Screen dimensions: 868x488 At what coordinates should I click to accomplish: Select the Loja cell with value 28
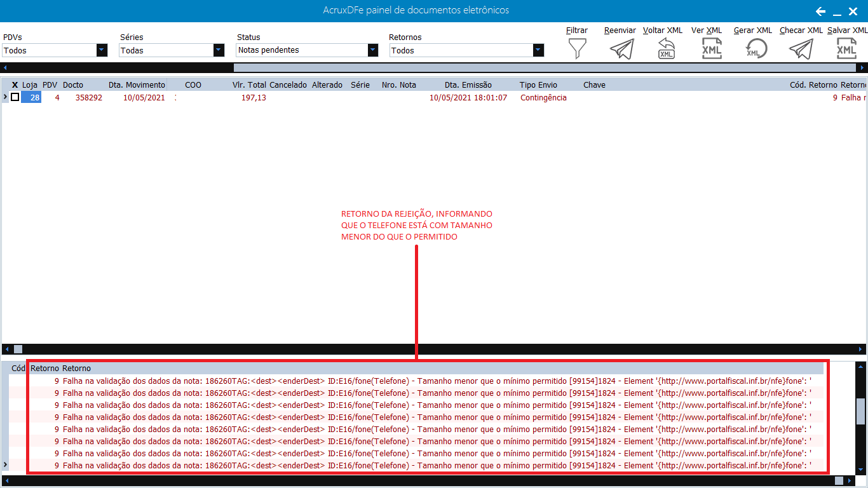[31, 97]
